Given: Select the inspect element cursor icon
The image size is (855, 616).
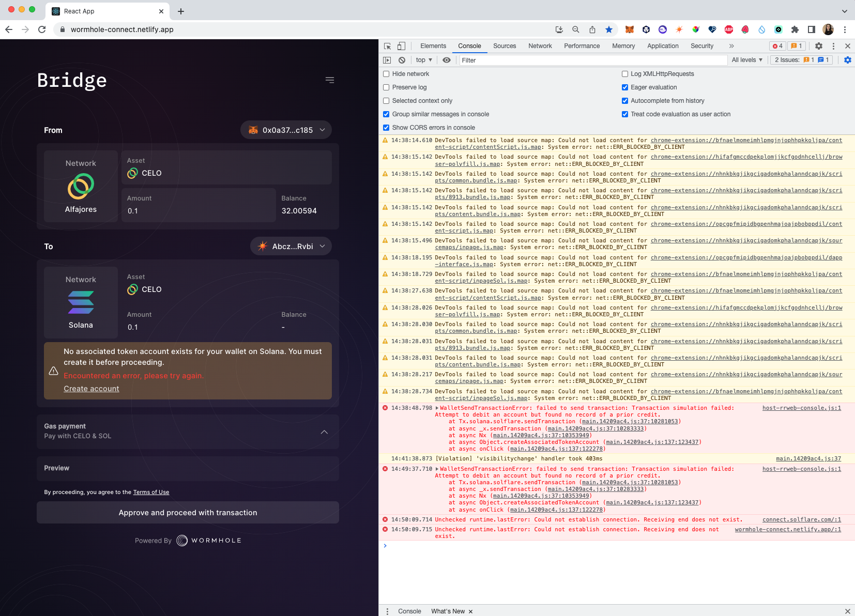Looking at the screenshot, I should click(387, 46).
